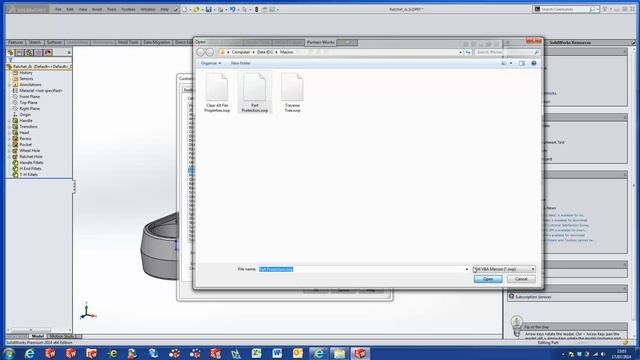Screen dimensions: 640x360
Task: Open the File name history dropdown arrow
Action: point(467,269)
